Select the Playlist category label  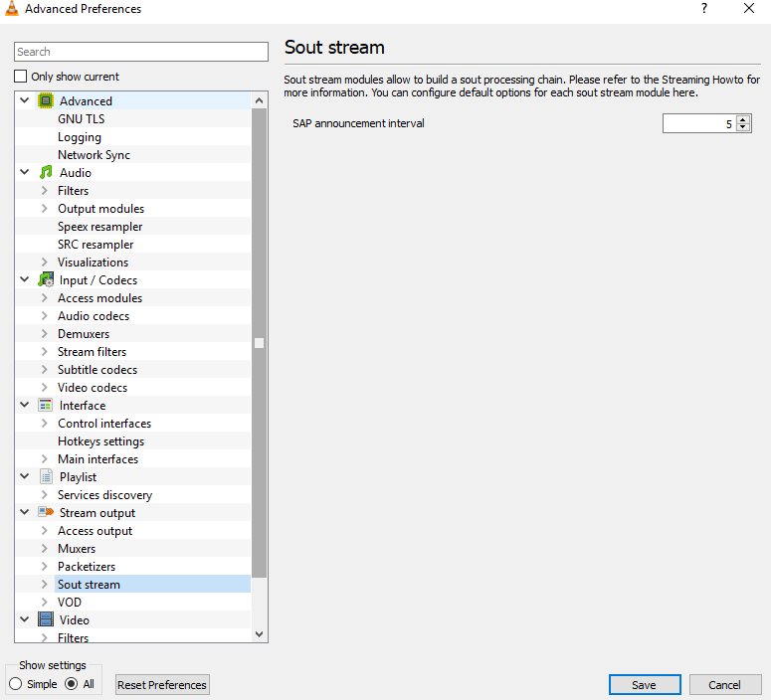click(79, 477)
